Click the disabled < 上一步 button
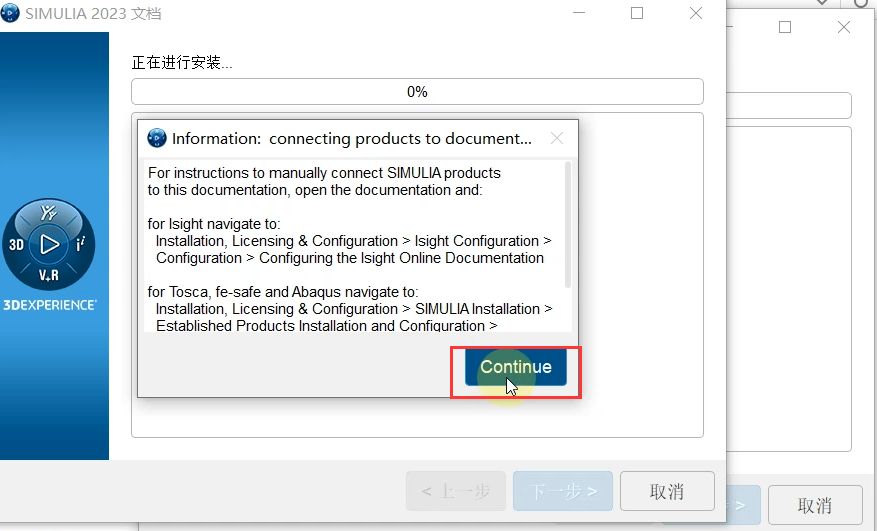The height and width of the screenshot is (531, 877). click(x=456, y=491)
